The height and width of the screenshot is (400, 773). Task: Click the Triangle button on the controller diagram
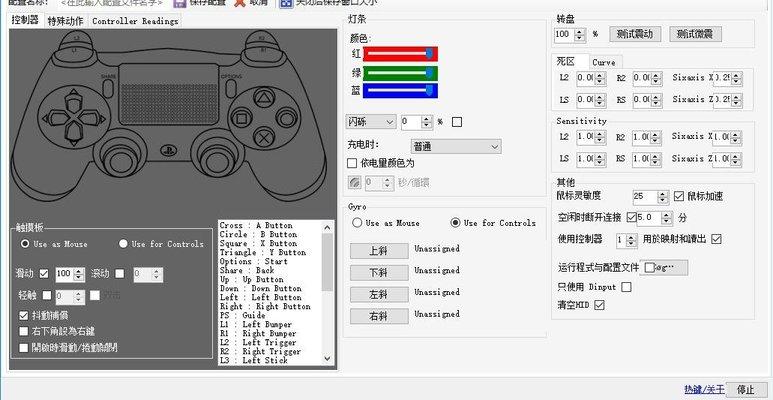pos(263,99)
